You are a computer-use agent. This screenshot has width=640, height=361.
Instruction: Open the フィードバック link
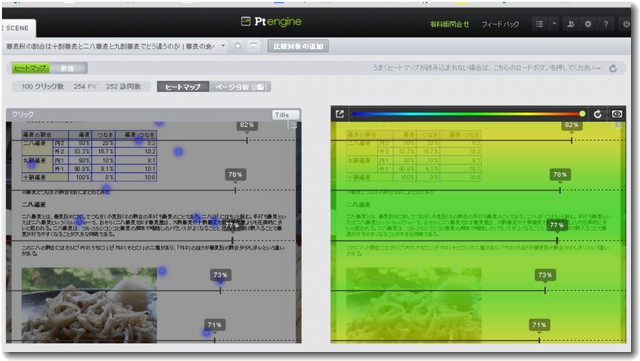pyautogui.click(x=500, y=25)
